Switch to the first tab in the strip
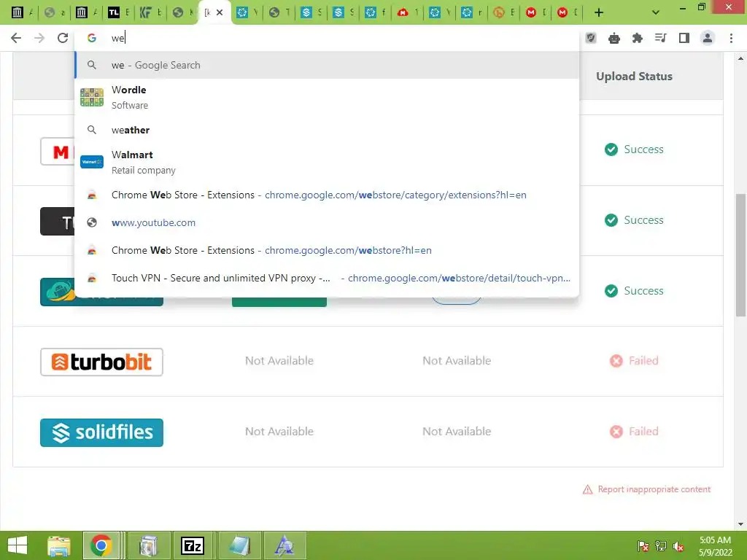This screenshot has height=560, width=747. click(x=23, y=12)
